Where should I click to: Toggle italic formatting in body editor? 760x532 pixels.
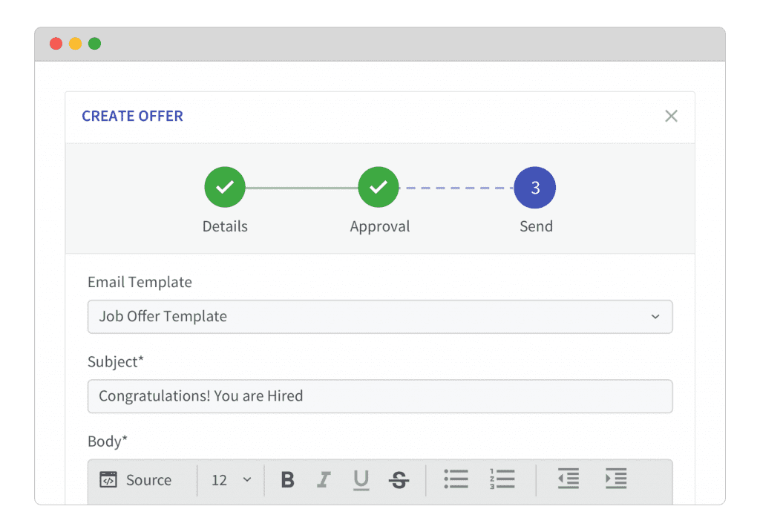click(324, 480)
